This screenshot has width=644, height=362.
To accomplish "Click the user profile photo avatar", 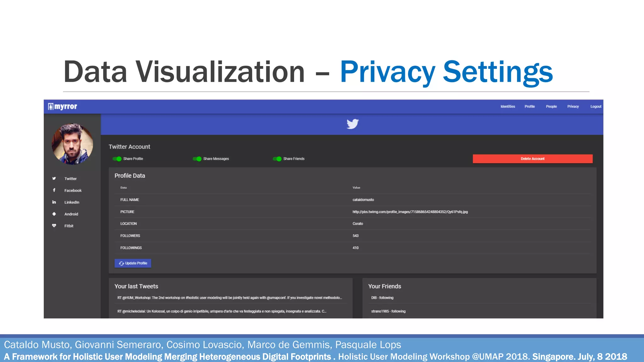I will pos(72,144).
